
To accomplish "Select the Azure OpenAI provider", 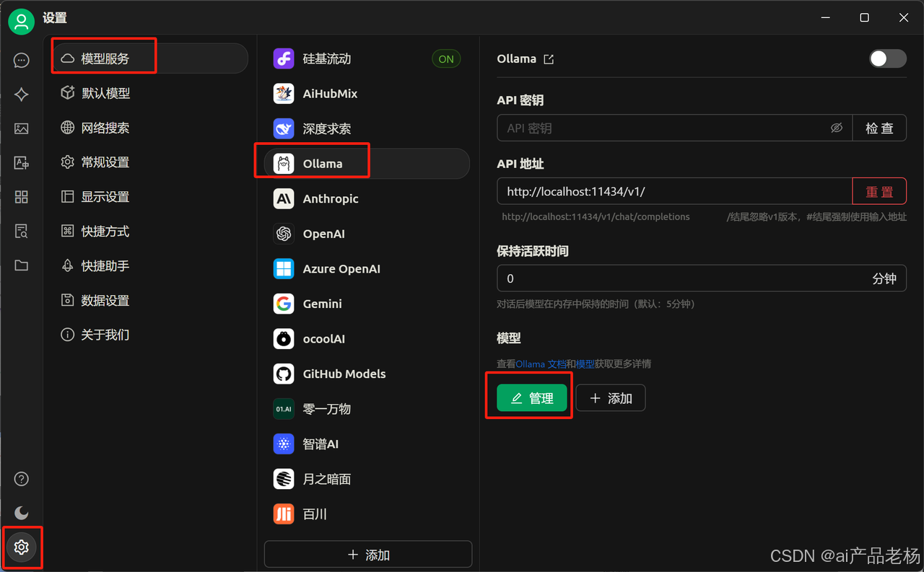I will point(367,268).
